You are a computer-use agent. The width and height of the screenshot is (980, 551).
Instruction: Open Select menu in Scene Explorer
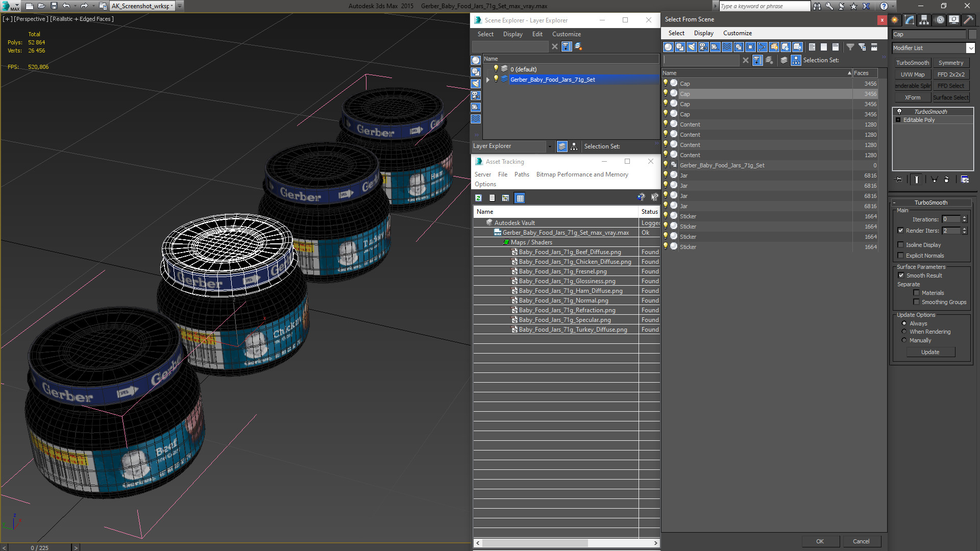(485, 34)
